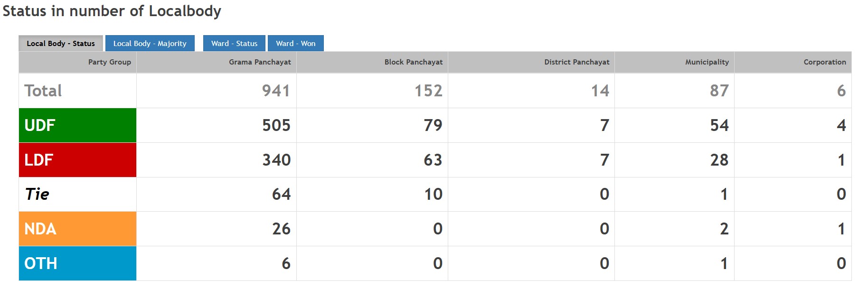Click the Party Group column header
The height and width of the screenshot is (298, 868).
pyautogui.click(x=109, y=62)
